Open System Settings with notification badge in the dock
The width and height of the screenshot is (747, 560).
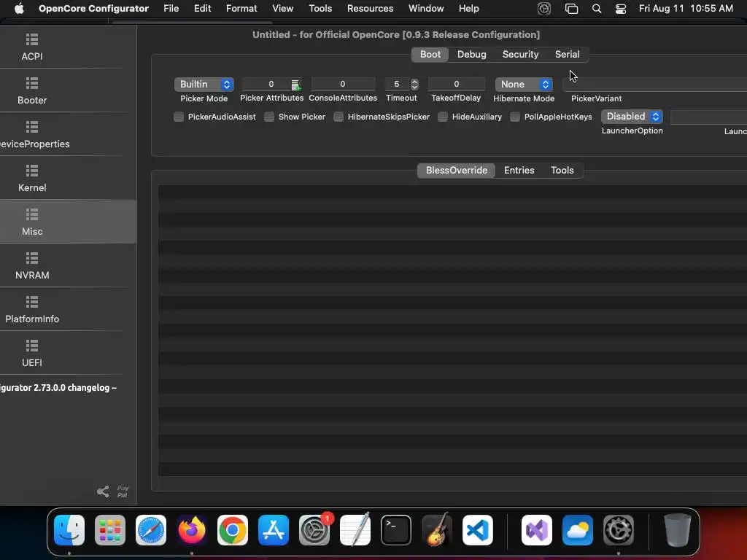pyautogui.click(x=314, y=530)
